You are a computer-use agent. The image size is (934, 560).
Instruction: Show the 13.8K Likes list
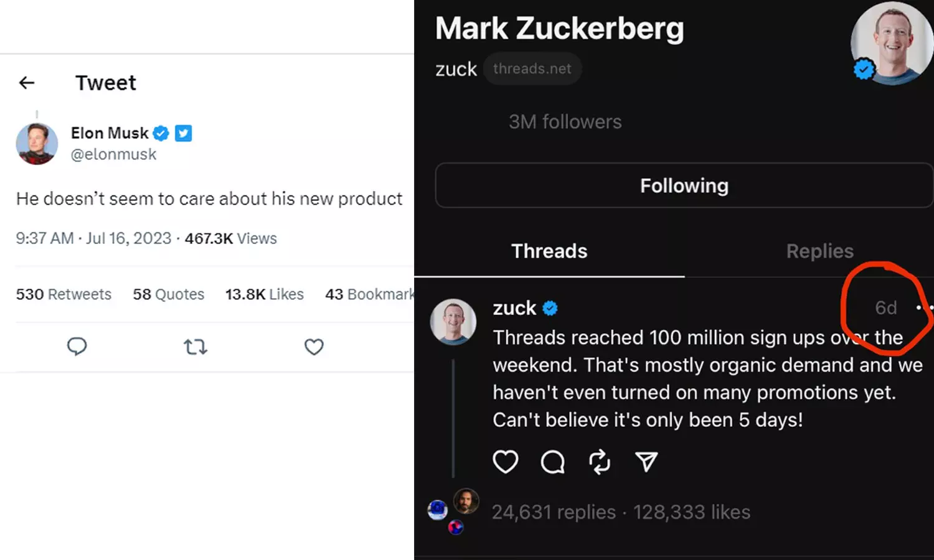click(264, 294)
